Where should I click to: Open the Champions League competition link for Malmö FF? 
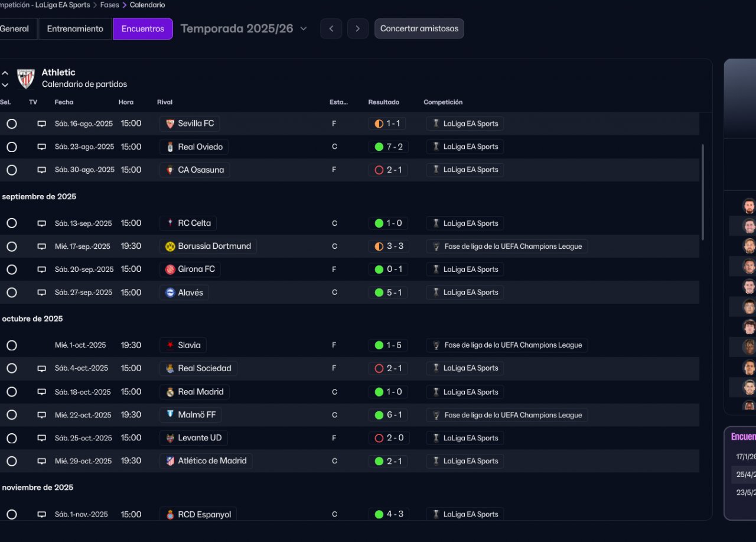pyautogui.click(x=507, y=415)
